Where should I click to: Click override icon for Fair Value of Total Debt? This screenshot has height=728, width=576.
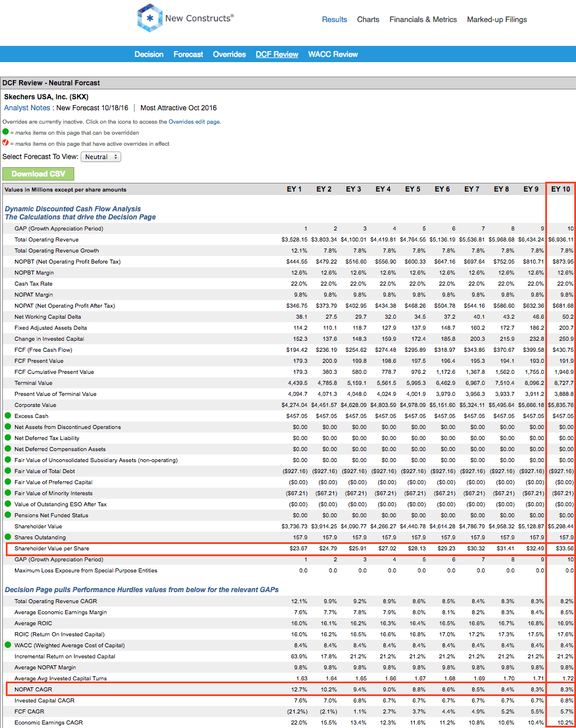coord(8,471)
